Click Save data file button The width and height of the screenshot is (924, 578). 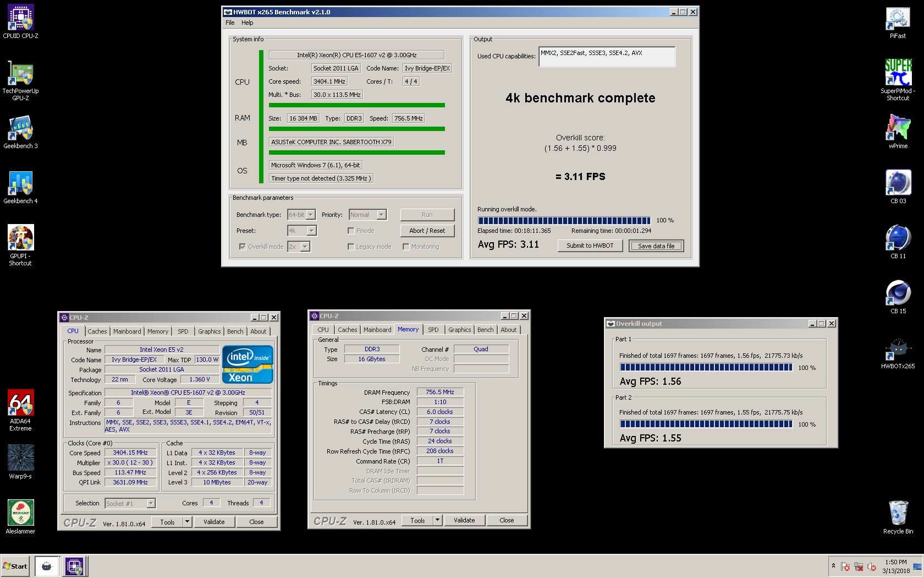[x=656, y=246]
